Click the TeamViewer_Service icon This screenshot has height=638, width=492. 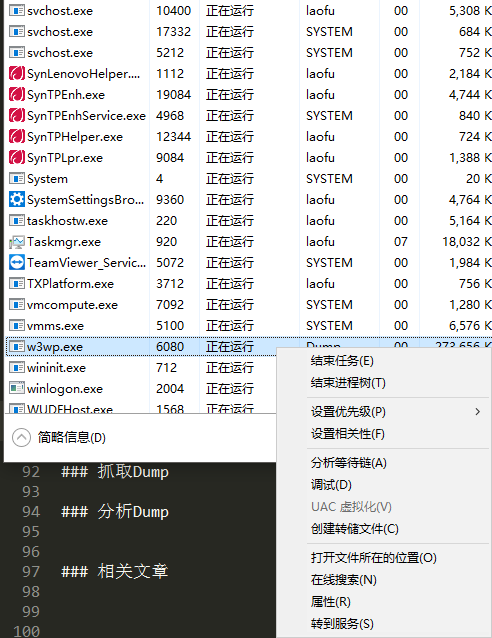click(x=17, y=263)
